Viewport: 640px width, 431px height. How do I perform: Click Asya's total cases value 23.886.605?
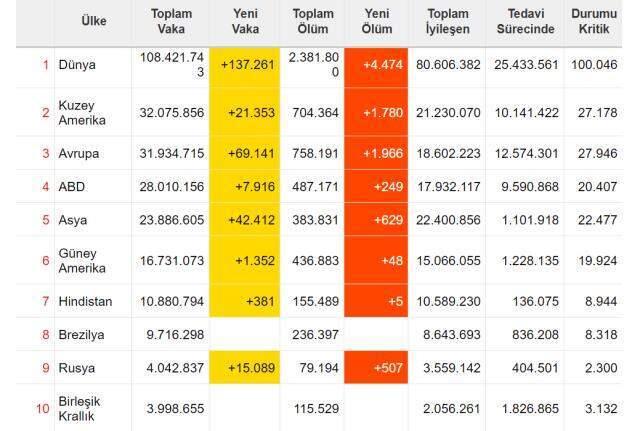click(x=171, y=220)
